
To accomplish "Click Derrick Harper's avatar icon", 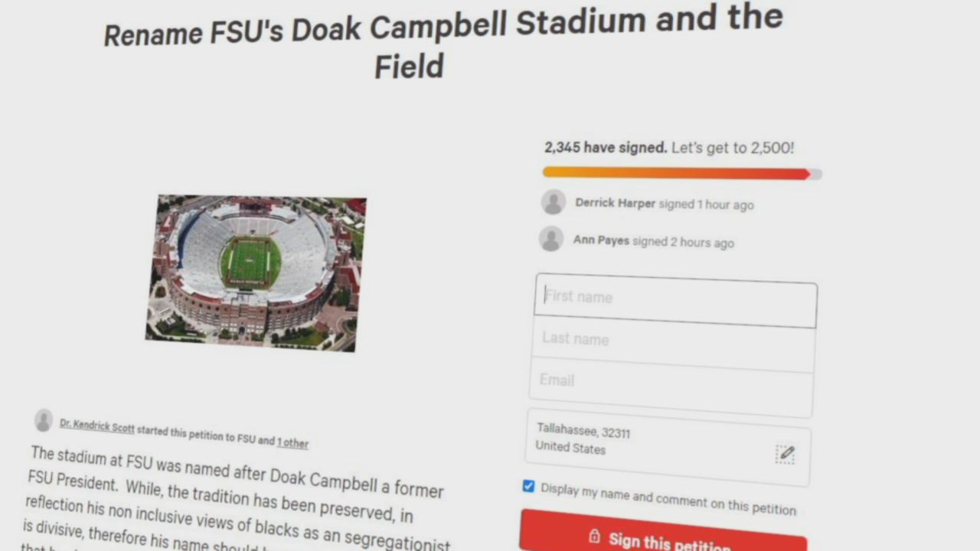I will tap(554, 202).
